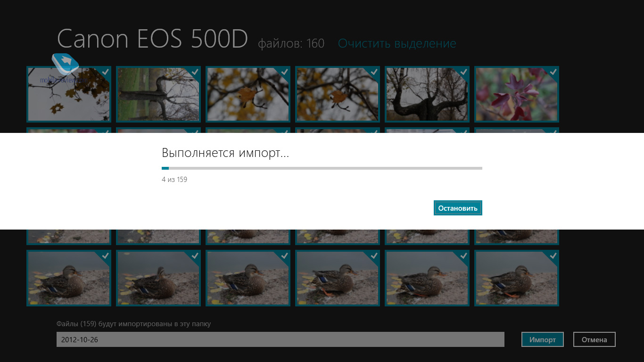Click the Очистить выделение link
Viewport: 644px width, 362px height.
397,43
